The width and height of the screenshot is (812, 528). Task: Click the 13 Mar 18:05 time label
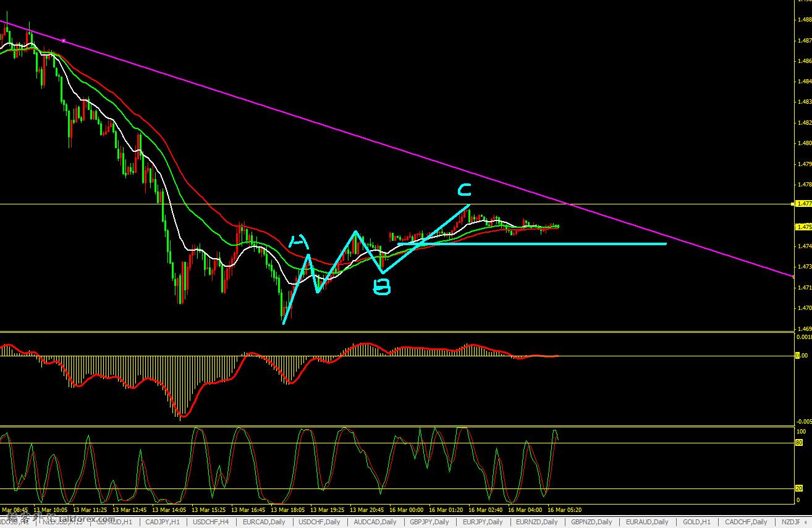288,510
